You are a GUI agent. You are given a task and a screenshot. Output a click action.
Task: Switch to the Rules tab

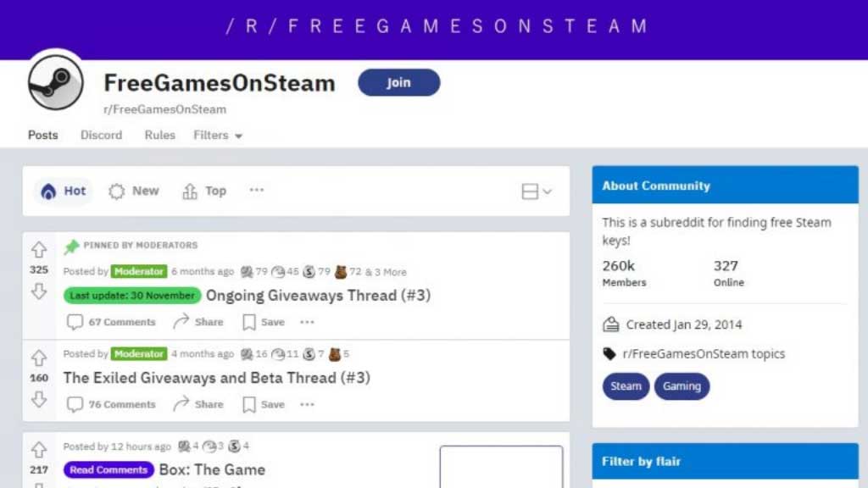click(x=159, y=135)
